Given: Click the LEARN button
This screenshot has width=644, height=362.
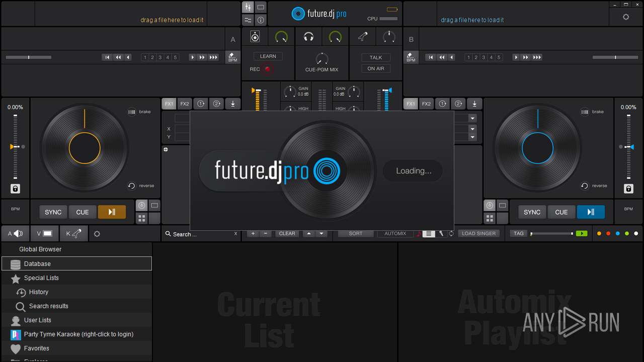Looking at the screenshot, I should pos(268,56).
